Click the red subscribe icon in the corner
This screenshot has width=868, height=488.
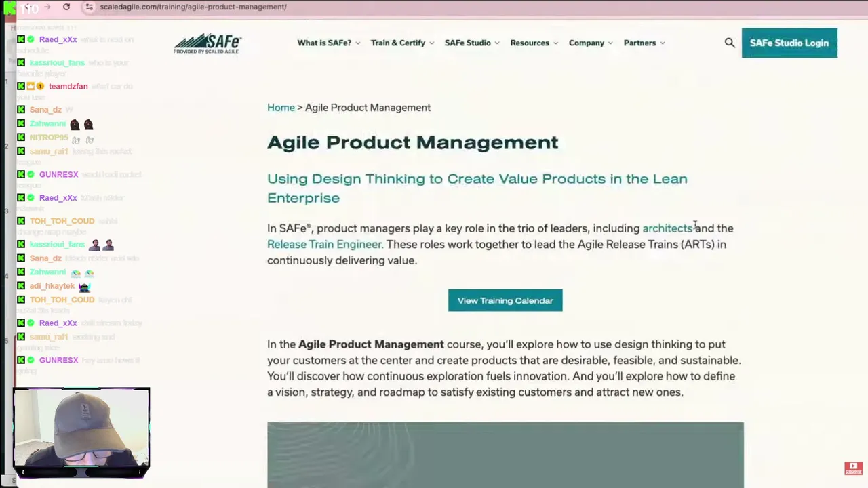click(853, 468)
